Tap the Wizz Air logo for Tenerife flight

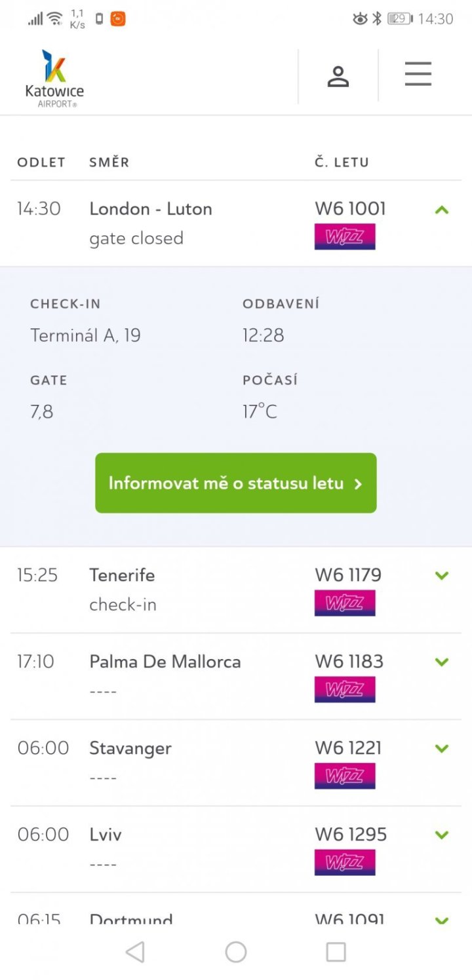pyautogui.click(x=345, y=603)
